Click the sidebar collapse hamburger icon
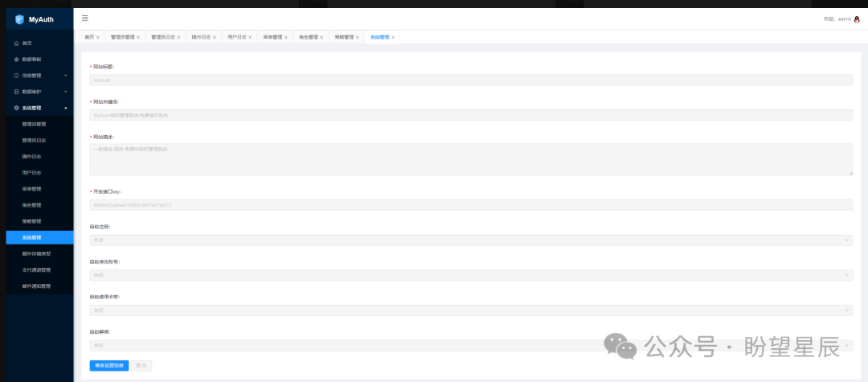The height and width of the screenshot is (382, 868). 85,18
